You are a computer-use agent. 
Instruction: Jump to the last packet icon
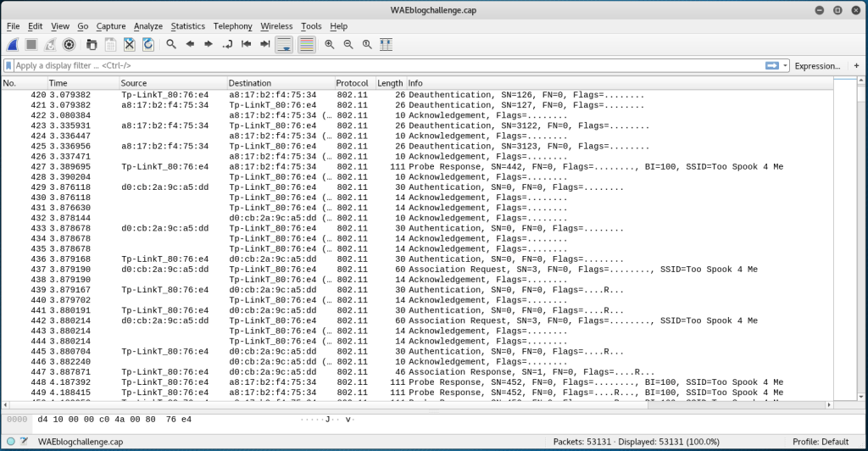click(x=265, y=44)
